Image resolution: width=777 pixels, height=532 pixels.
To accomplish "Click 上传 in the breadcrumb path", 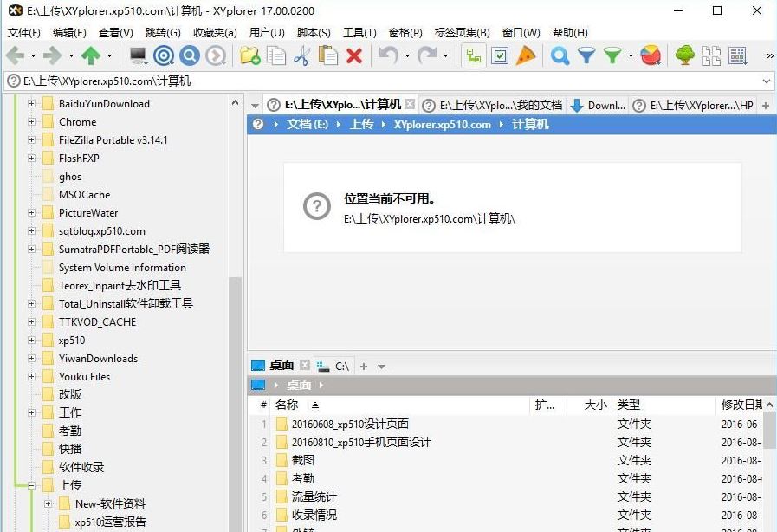I will pos(362,124).
